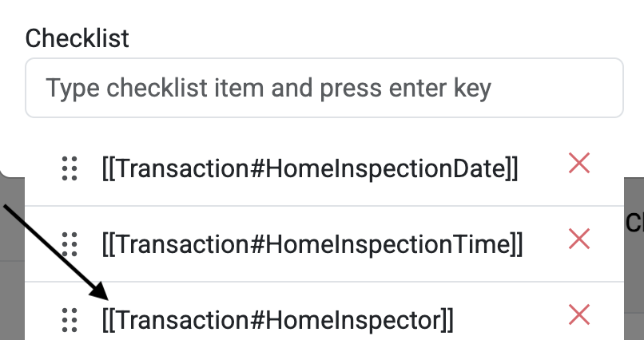Select the [[Transaction#HomeInspector]] item text

click(277, 320)
